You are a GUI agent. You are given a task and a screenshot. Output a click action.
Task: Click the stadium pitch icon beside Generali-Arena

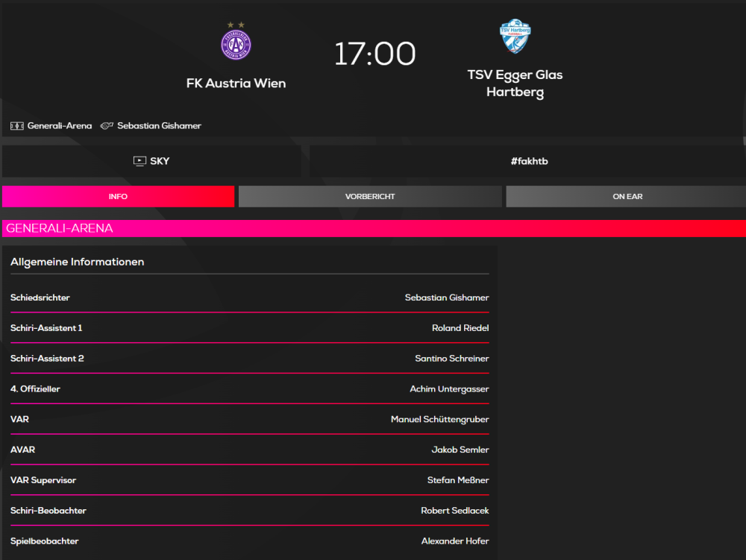click(17, 126)
